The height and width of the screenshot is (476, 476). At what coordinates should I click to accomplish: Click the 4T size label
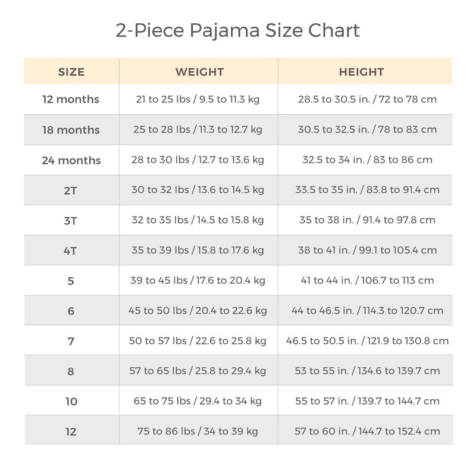pos(71,251)
